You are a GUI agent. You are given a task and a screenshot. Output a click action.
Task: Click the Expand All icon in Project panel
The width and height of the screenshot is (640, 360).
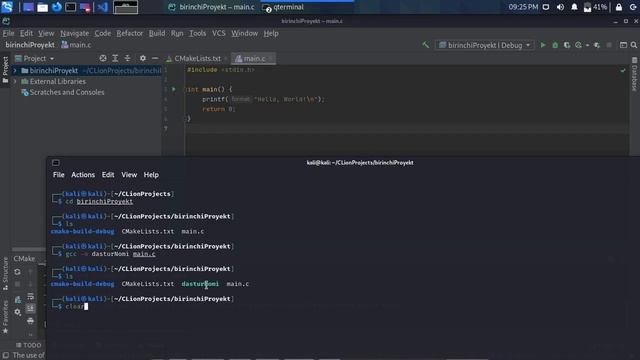point(115,58)
